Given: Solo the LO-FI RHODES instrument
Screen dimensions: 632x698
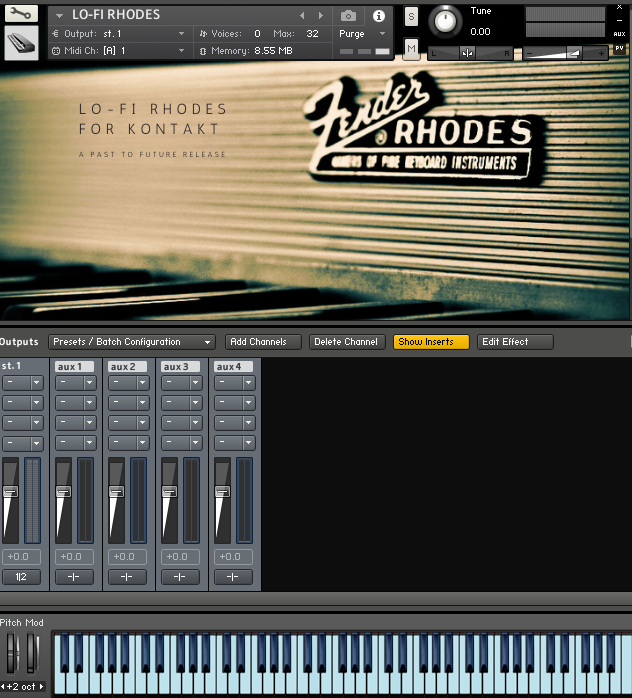Looking at the screenshot, I should [x=411, y=17].
